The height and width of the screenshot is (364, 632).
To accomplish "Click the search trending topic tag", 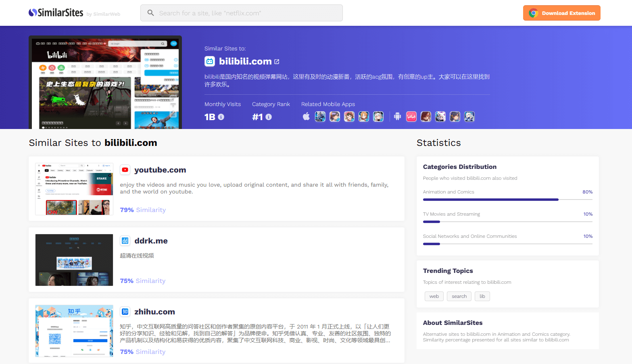I will pyautogui.click(x=459, y=296).
